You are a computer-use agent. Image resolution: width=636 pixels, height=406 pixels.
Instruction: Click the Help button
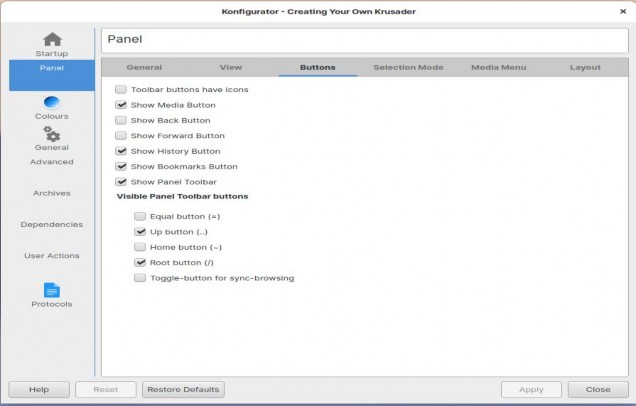coord(39,389)
